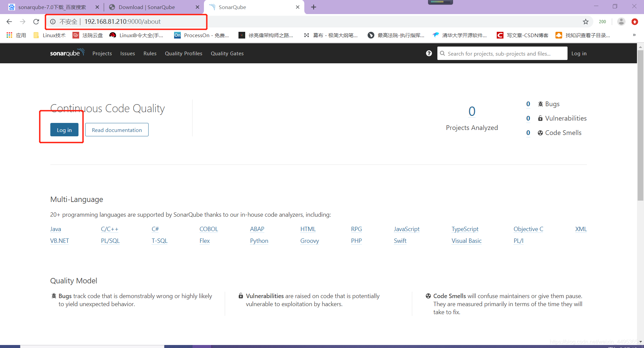Open Quality Gates in navigation

click(227, 54)
